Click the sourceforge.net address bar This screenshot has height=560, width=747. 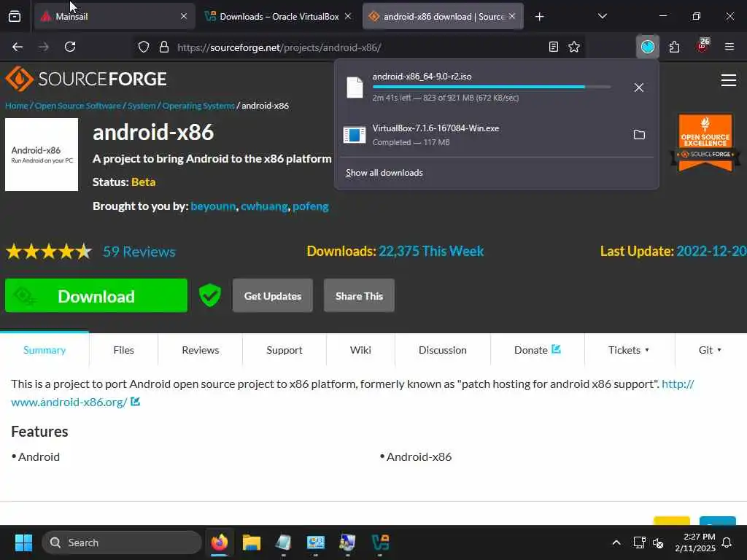point(357,47)
